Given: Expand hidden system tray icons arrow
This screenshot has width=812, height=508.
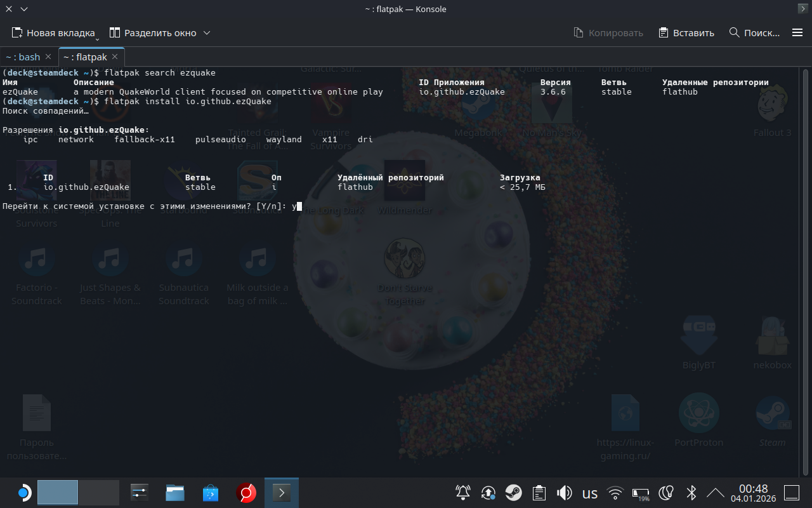Looking at the screenshot, I should (716, 493).
